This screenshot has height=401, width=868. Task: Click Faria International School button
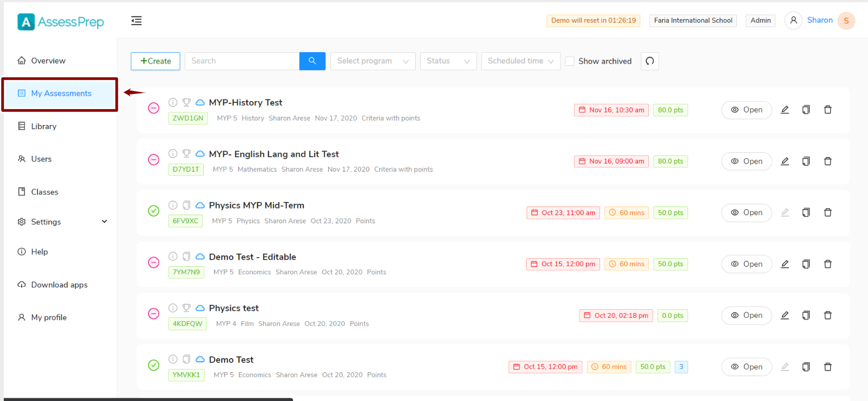693,21
